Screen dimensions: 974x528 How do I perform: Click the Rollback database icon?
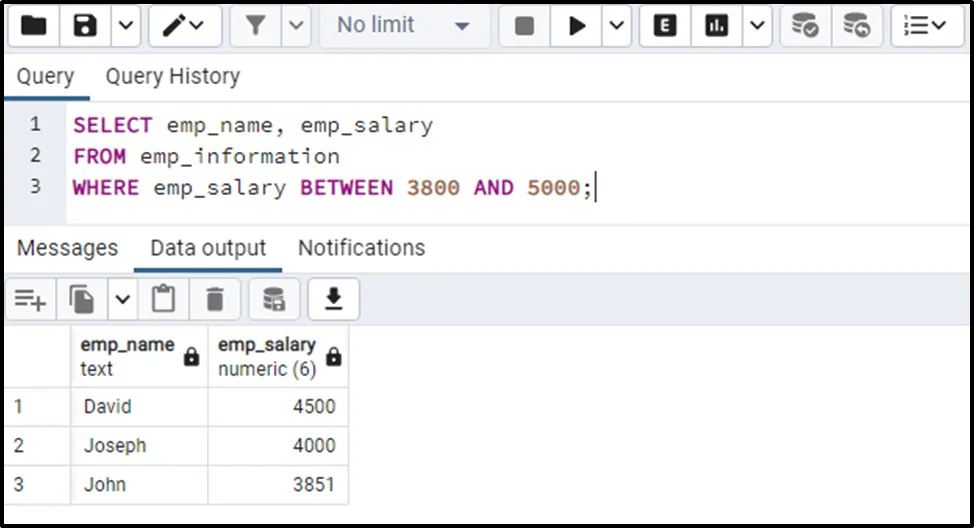pyautogui.click(x=856, y=25)
